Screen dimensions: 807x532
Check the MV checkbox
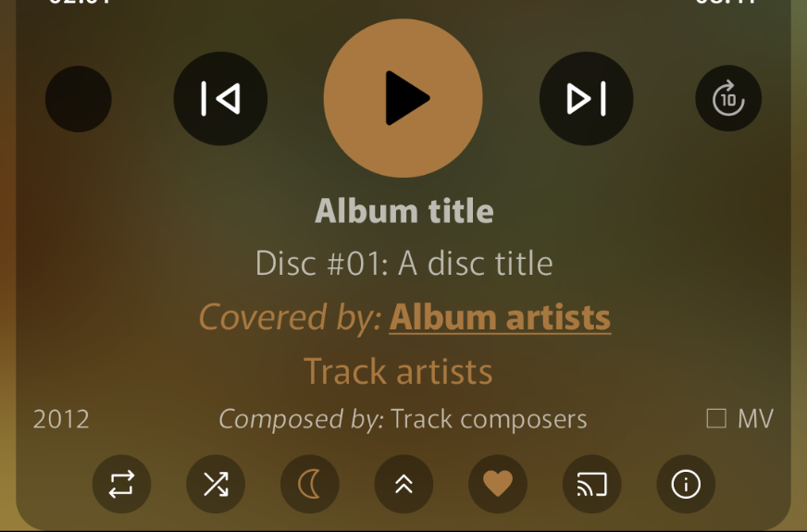[716, 418]
